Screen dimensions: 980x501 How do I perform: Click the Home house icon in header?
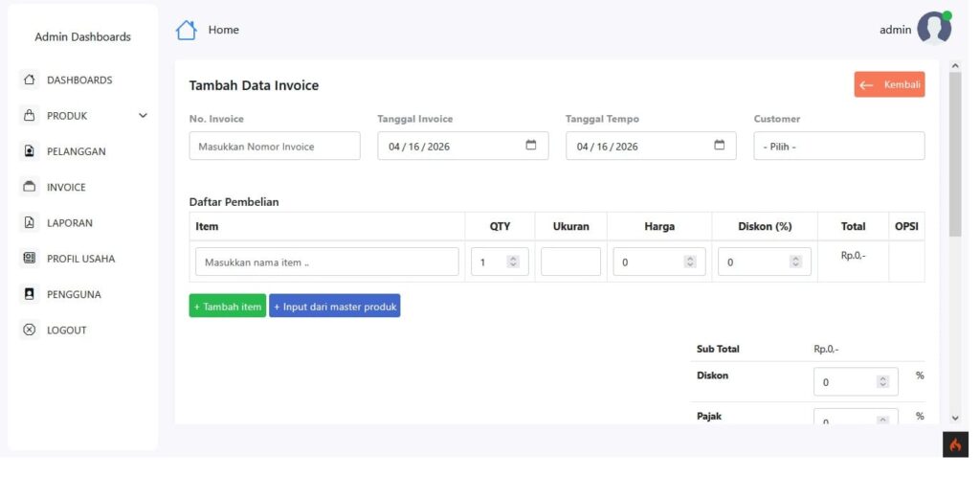coord(186,31)
